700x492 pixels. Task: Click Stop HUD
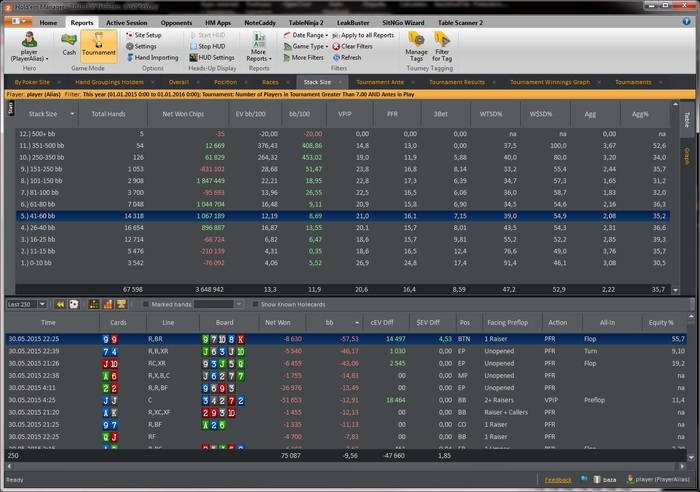(208, 46)
